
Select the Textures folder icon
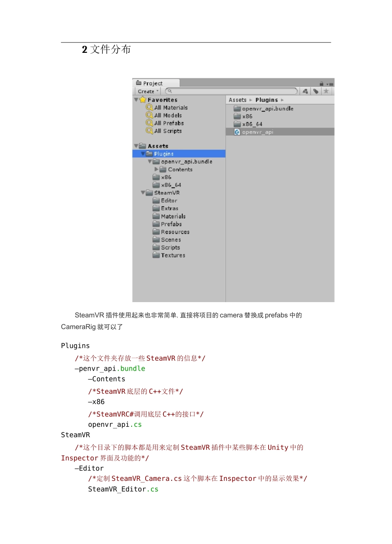click(156, 255)
